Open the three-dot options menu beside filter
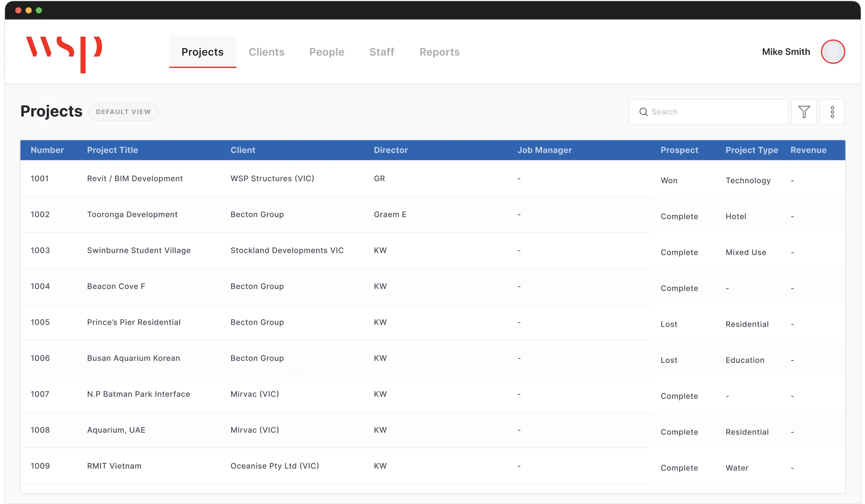The height and width of the screenshot is (504, 865). (x=833, y=112)
